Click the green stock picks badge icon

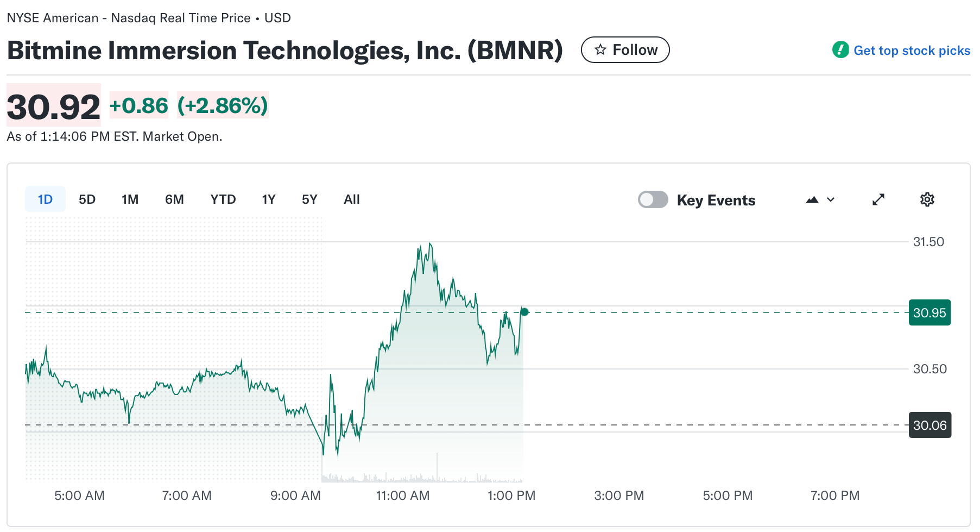840,50
